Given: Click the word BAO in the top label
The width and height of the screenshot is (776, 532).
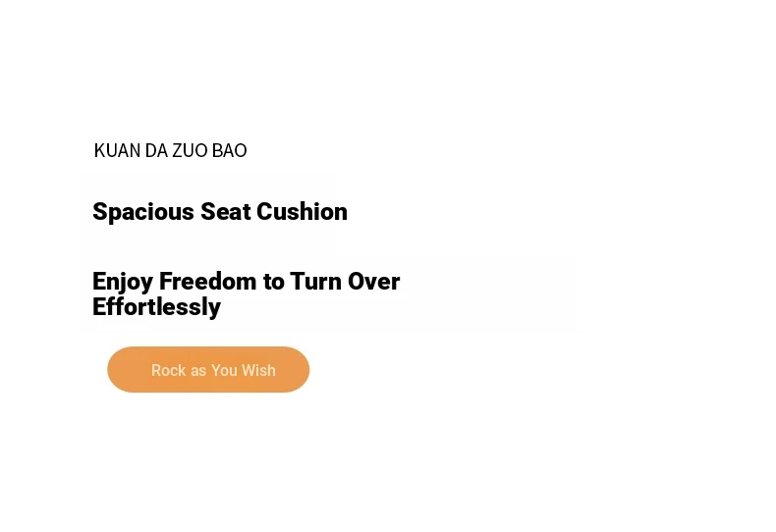Looking at the screenshot, I should pos(229,150).
